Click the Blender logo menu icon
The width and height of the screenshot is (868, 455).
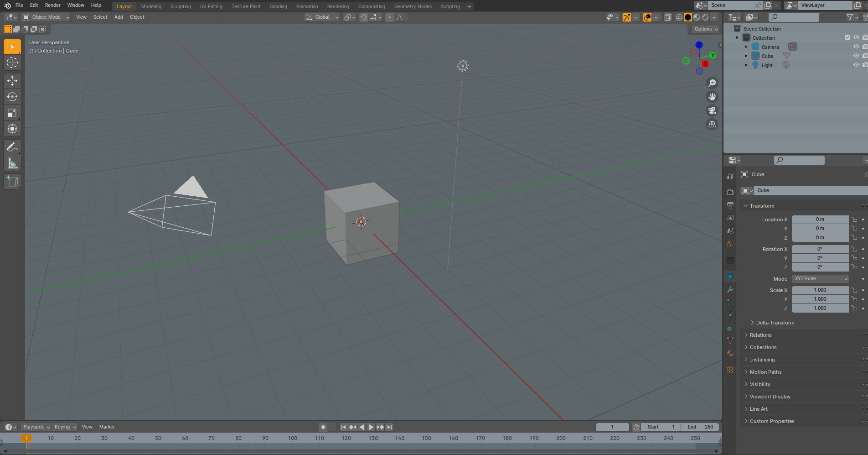click(x=7, y=5)
